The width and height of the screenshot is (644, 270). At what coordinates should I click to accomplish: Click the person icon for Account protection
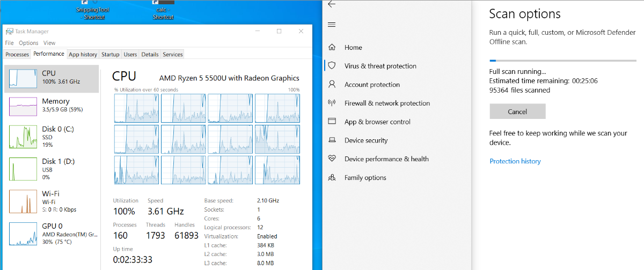[332, 84]
